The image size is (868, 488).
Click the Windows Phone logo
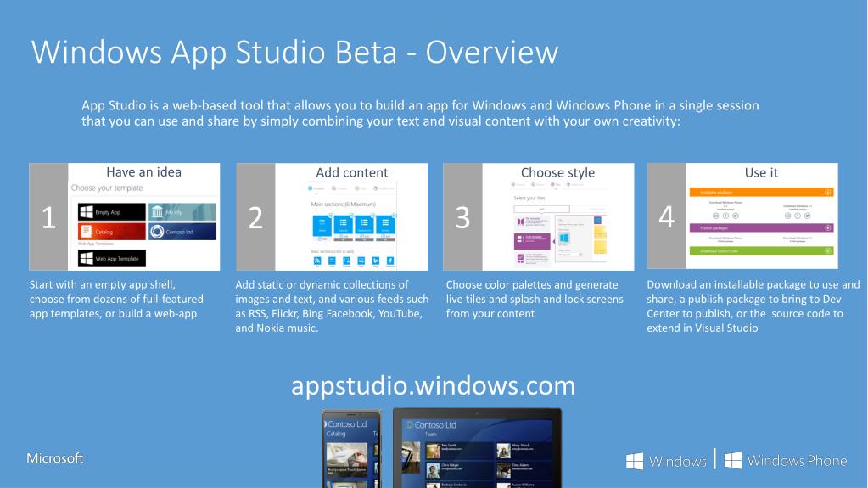pyautogui.click(x=786, y=460)
